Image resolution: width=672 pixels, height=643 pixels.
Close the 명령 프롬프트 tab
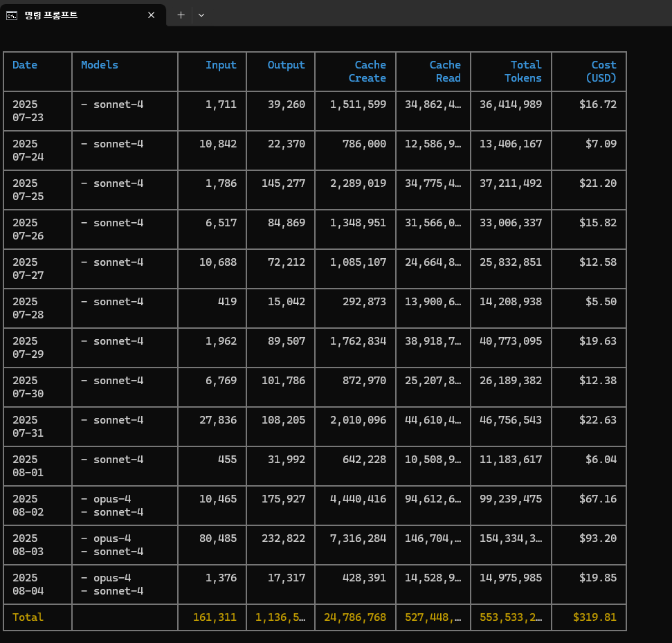(151, 15)
